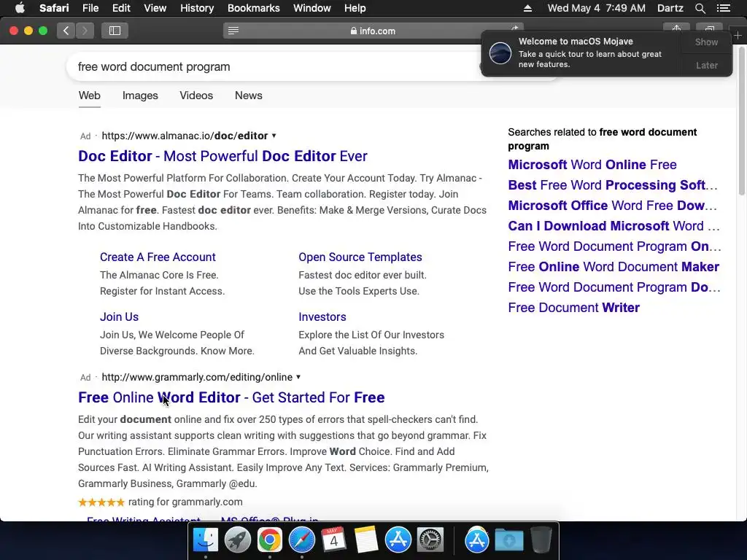Click the info.com address bar
The image size is (747, 560).
tap(373, 31)
